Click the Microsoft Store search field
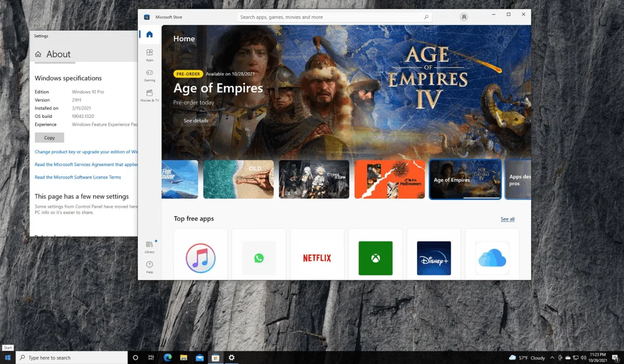Viewport: 624px width, 364px height. pos(335,17)
